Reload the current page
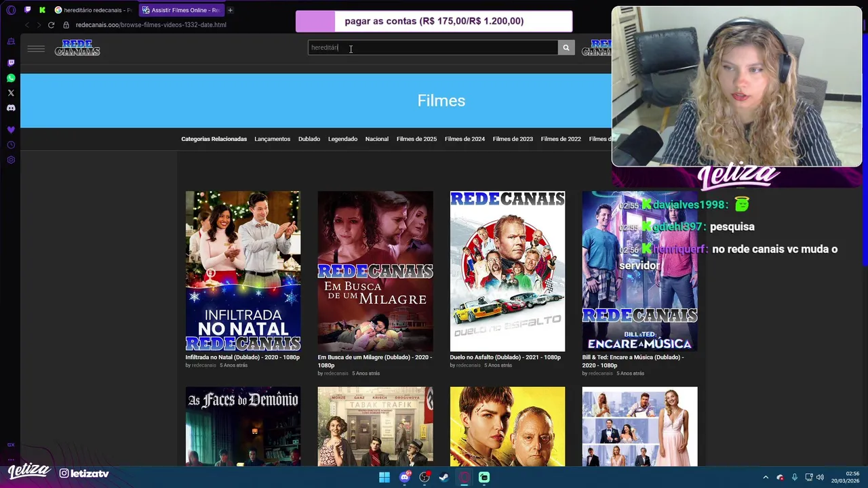This screenshot has width=868, height=488. point(51,24)
